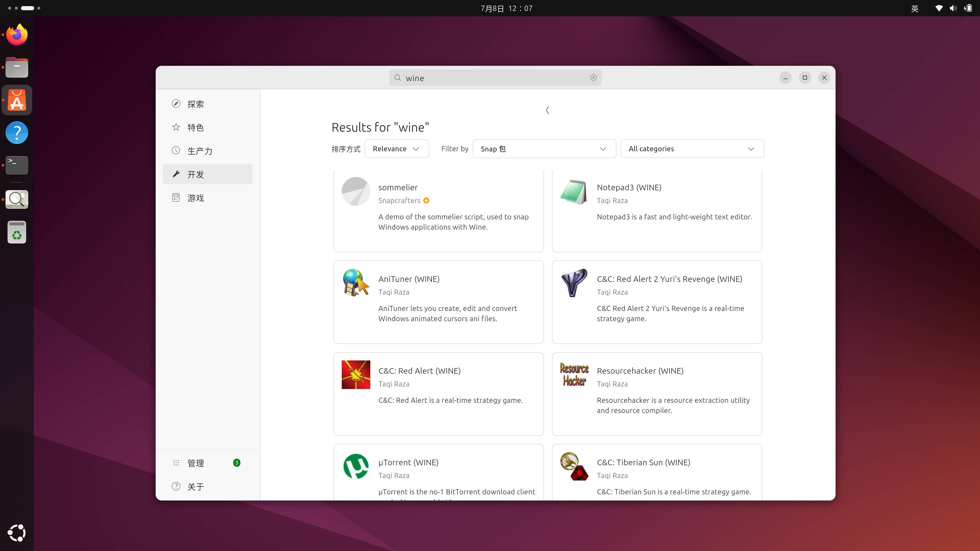Viewport: 980px width, 551px height.
Task: Open C&C: Red Alert (WINE) title
Action: tap(419, 371)
